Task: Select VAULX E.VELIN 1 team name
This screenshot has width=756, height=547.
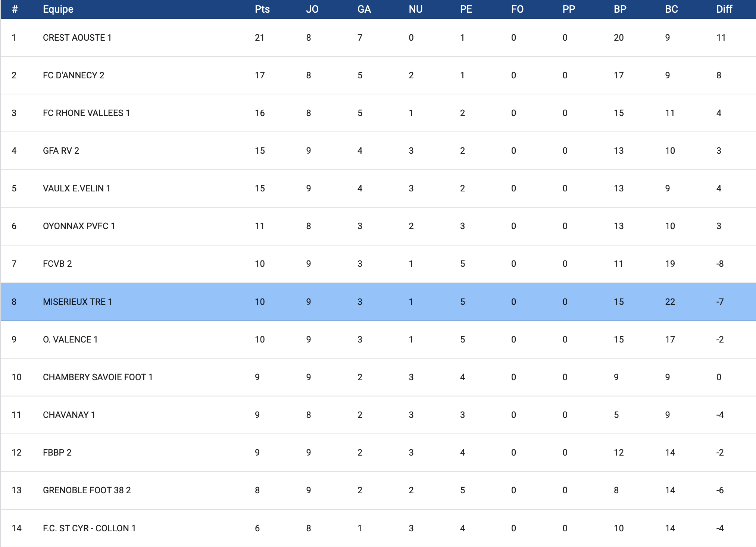Action: coord(76,188)
